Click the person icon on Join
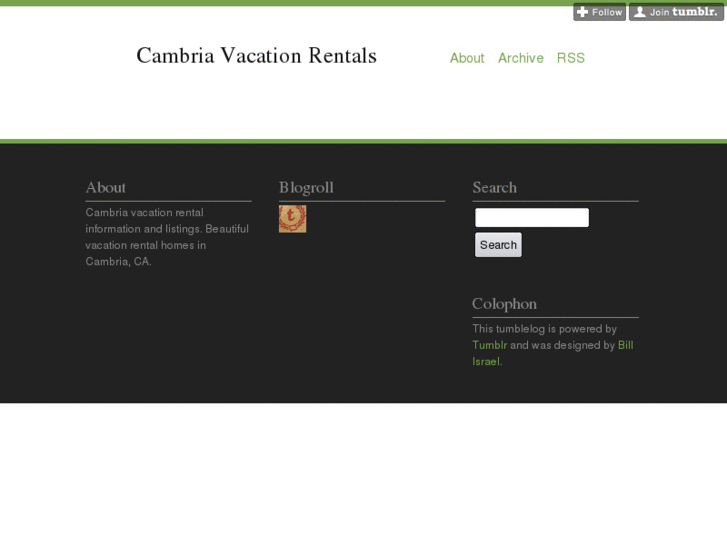The image size is (727, 545). click(x=639, y=12)
